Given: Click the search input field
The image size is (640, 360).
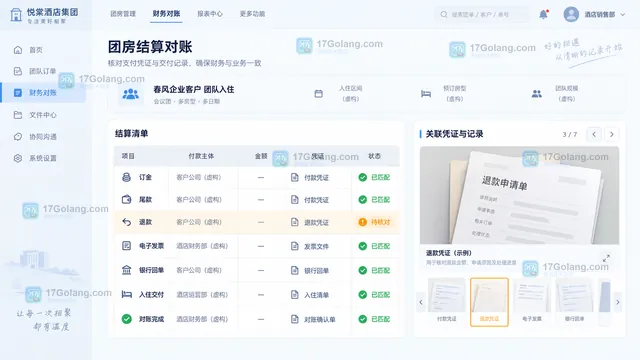Looking at the screenshot, I should 482,14.
